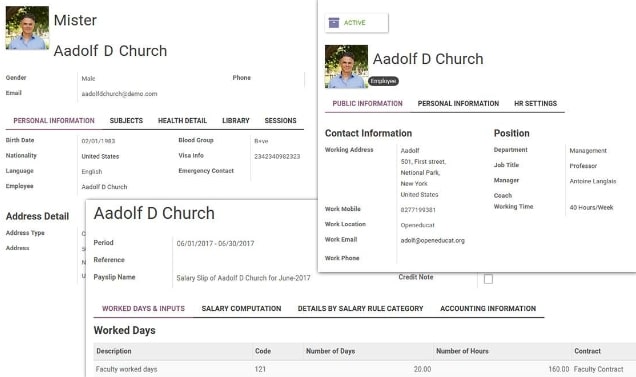Viewport: 636px width, 377px height.
Task: Click the Mister title text
Action: (75, 20)
